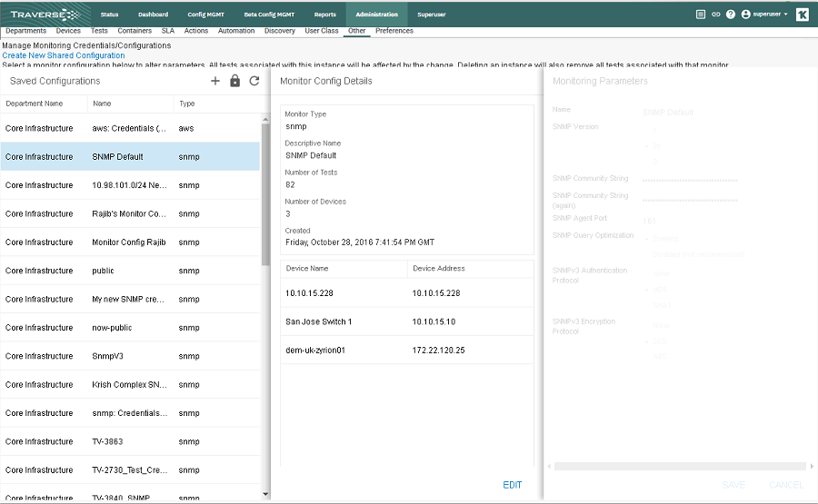Click the CANCEL button
The width and height of the screenshot is (818, 504).
(x=786, y=485)
